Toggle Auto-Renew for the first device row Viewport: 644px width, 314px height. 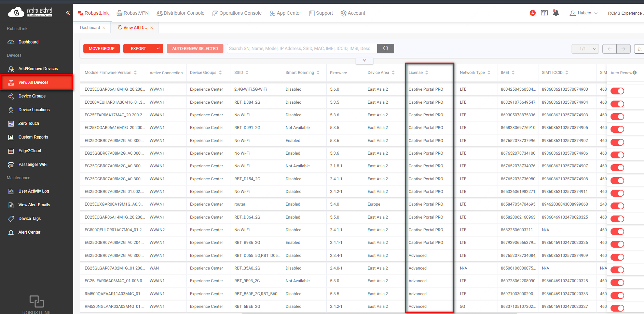[617, 91]
